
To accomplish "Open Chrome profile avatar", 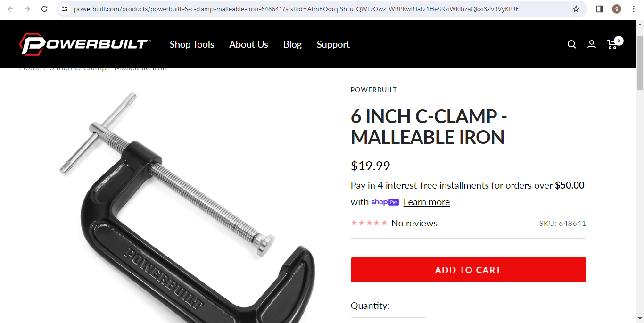I will (x=617, y=9).
